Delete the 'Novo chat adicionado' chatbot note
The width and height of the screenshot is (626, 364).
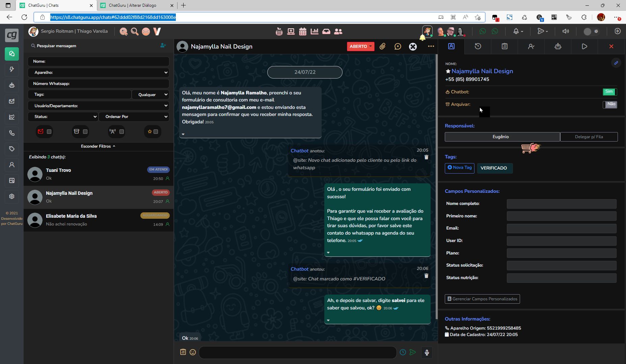coord(426,157)
